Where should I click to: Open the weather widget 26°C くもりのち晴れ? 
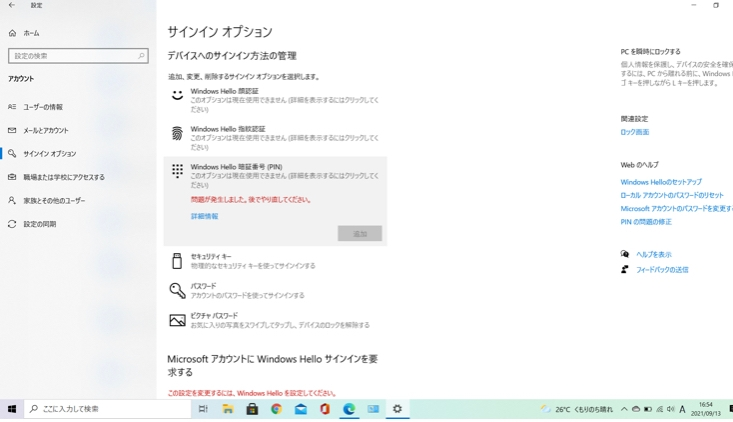click(576, 409)
